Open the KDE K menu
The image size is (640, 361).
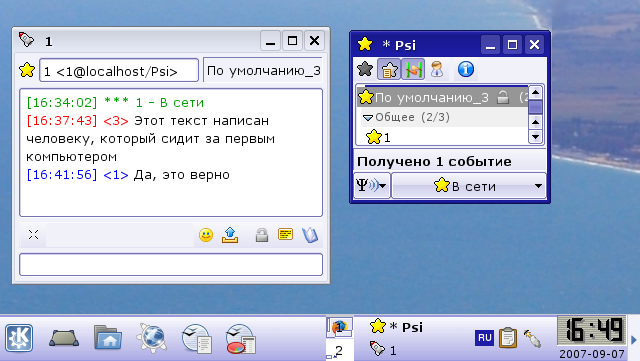click(x=19, y=338)
